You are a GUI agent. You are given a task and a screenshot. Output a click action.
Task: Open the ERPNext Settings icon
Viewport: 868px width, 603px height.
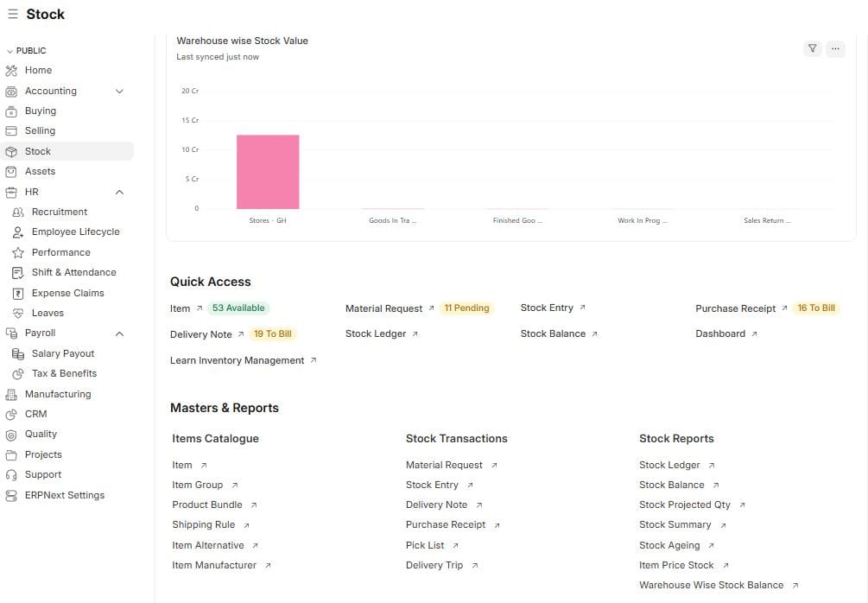pyautogui.click(x=11, y=494)
